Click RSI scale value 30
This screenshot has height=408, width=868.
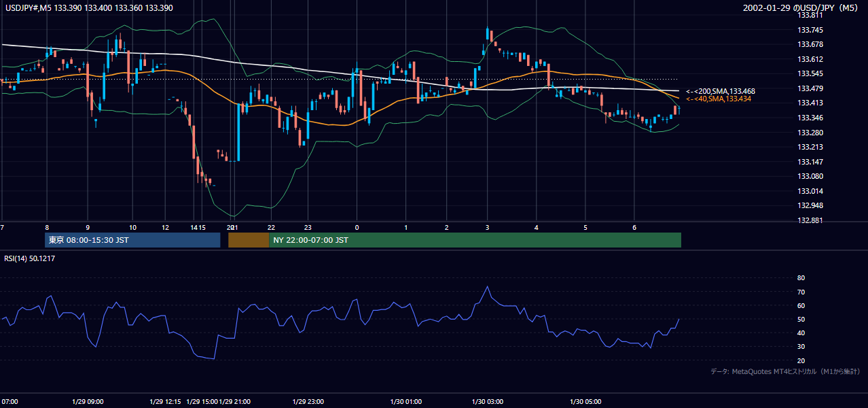point(801,347)
